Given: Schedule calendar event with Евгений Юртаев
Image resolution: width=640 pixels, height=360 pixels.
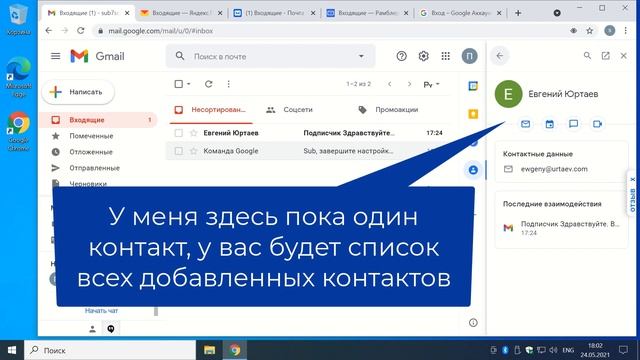Looking at the screenshot, I should tap(549, 124).
